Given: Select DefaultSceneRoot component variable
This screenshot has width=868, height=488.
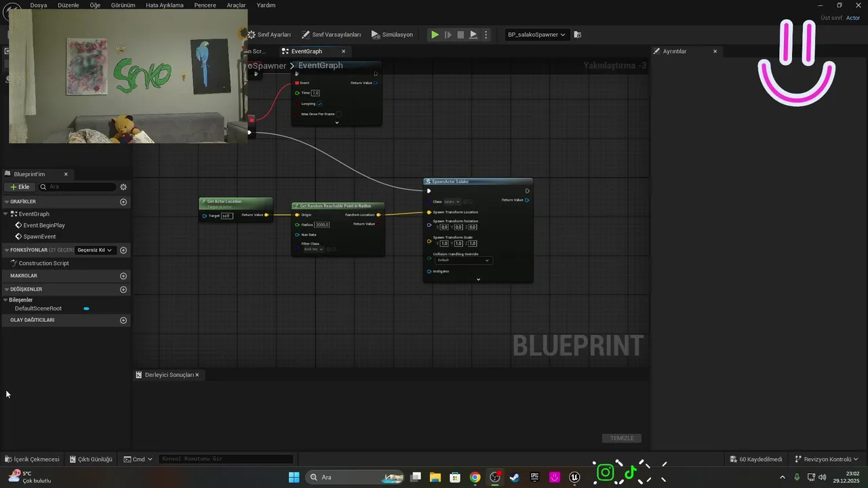Looking at the screenshot, I should [38, 308].
